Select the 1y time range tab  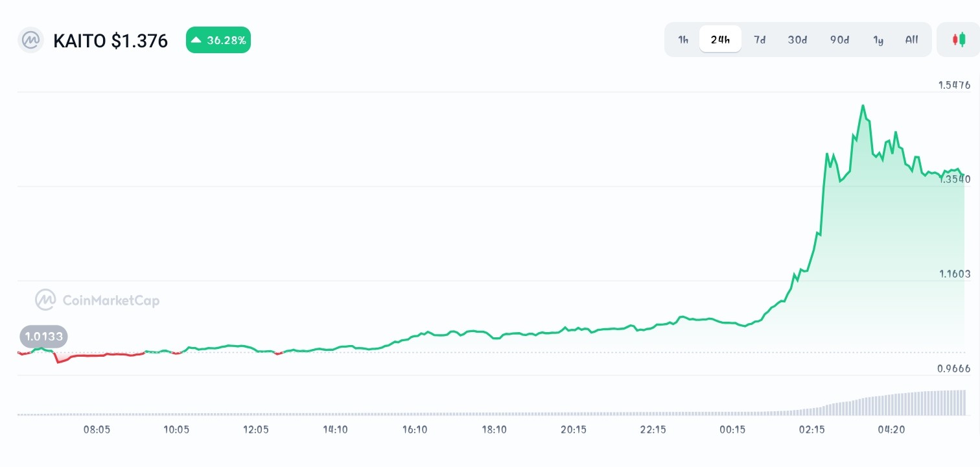tap(878, 40)
